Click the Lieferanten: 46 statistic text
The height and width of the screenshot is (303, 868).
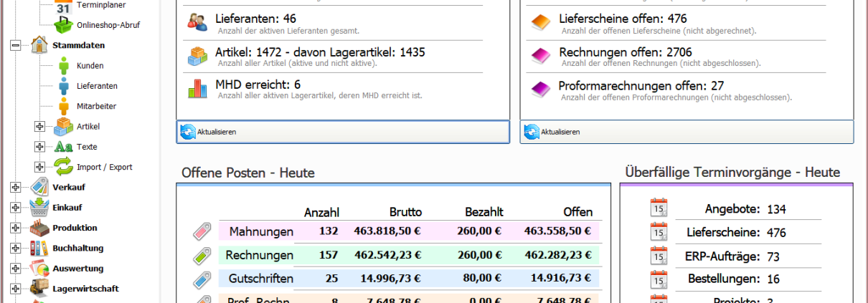pyautogui.click(x=255, y=19)
